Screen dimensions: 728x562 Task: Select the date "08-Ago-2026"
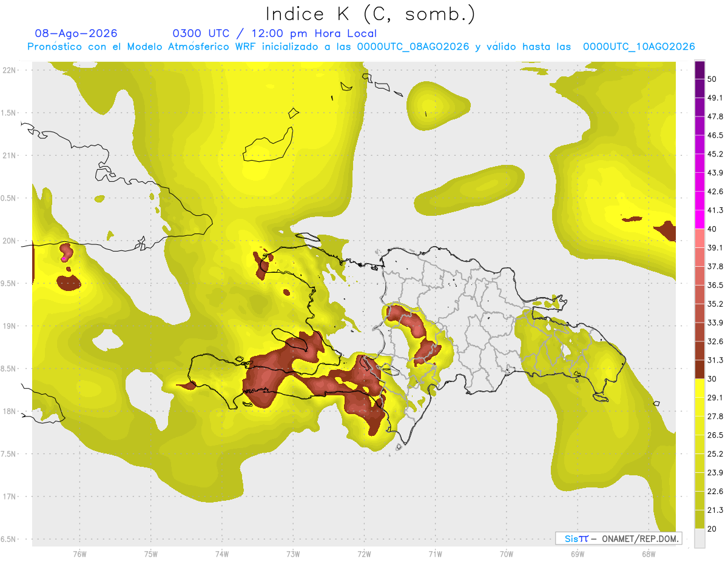(x=76, y=34)
